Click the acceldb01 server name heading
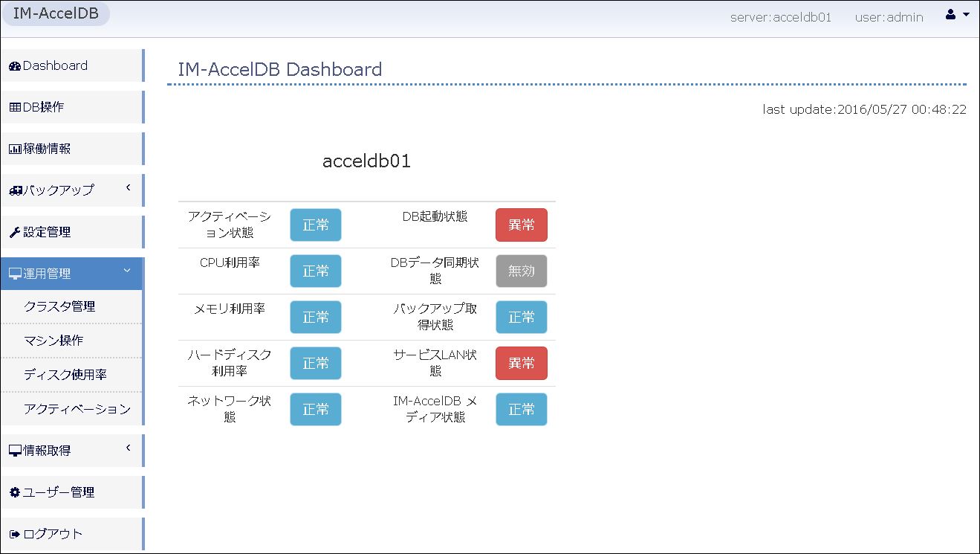 click(x=366, y=161)
